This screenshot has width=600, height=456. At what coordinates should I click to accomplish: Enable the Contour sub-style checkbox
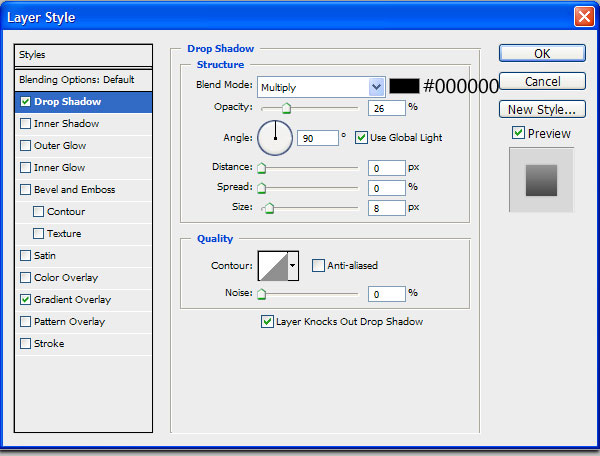[x=38, y=212]
